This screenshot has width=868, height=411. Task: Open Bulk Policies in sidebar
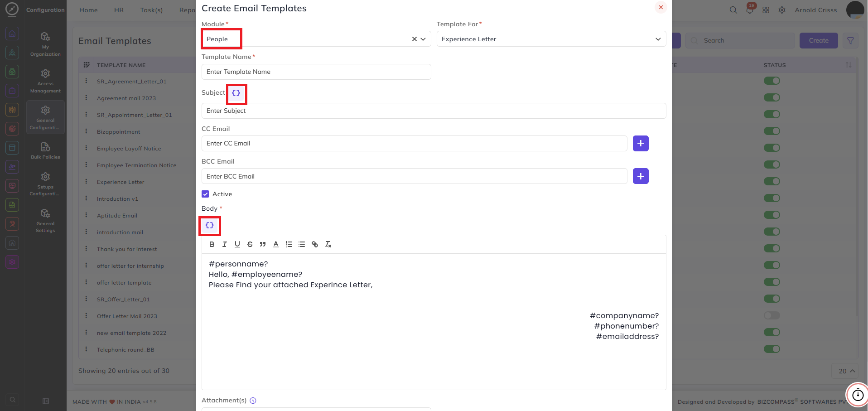click(45, 151)
